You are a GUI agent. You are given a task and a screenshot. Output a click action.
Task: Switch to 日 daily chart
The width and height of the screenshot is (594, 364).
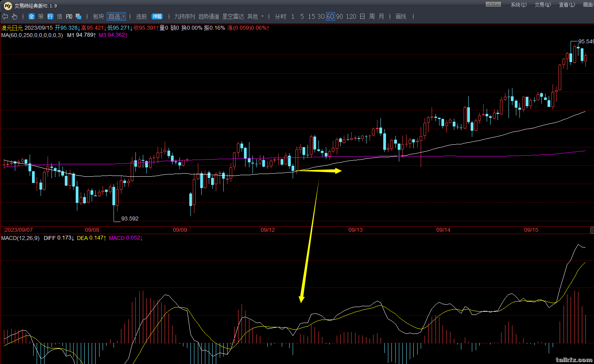(x=362, y=16)
